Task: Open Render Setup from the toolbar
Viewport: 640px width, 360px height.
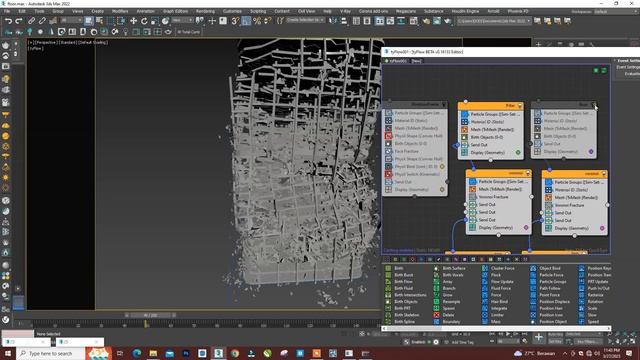Action: click(x=426, y=21)
